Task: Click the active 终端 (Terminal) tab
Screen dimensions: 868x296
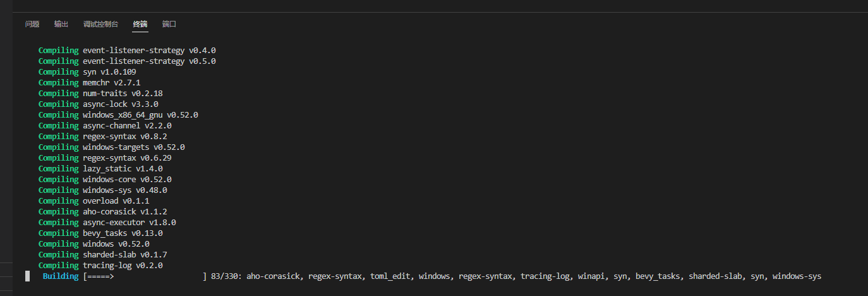Action: coord(140,24)
